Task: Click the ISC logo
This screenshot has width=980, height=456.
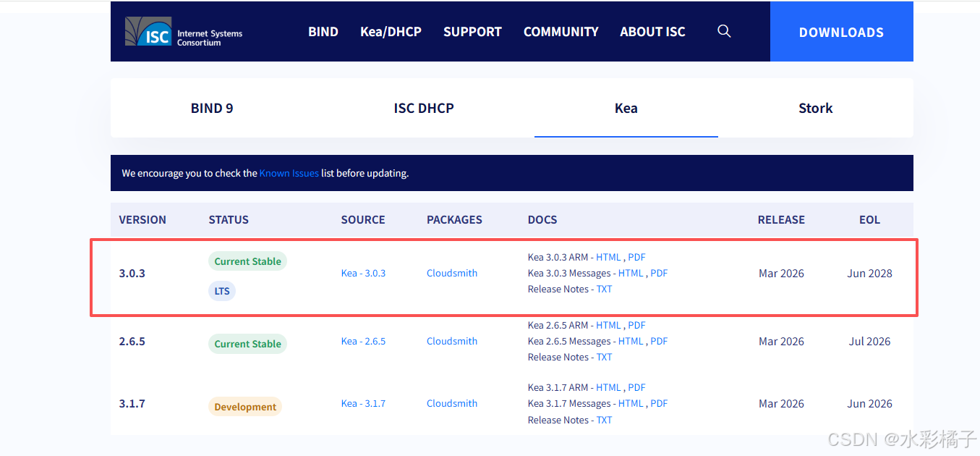Action: tap(184, 32)
